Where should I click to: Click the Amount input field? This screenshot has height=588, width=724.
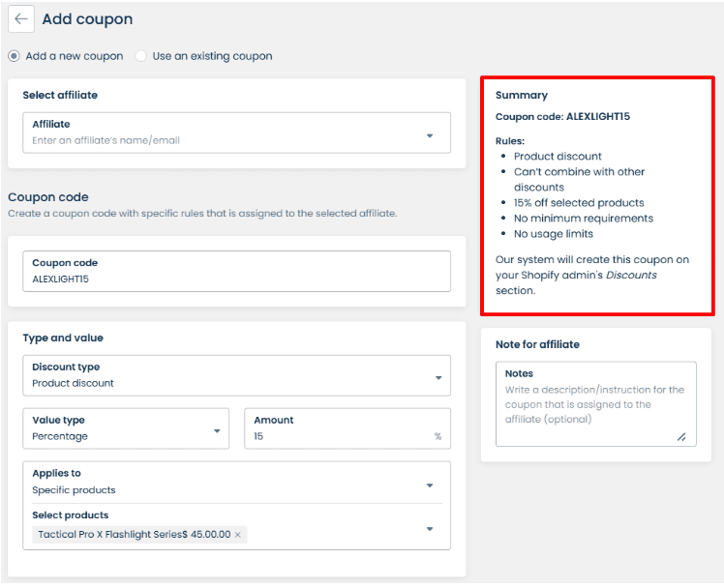[339, 436]
